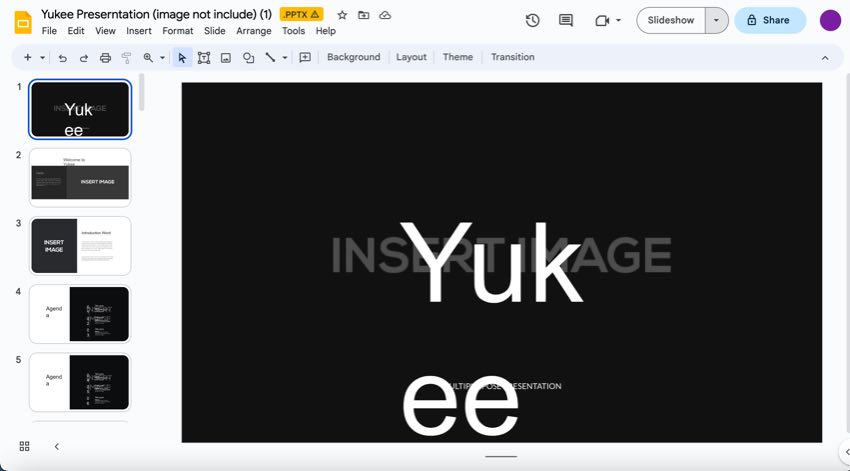This screenshot has width=850, height=471.
Task: Show the side panel arrow
Action: (846, 451)
